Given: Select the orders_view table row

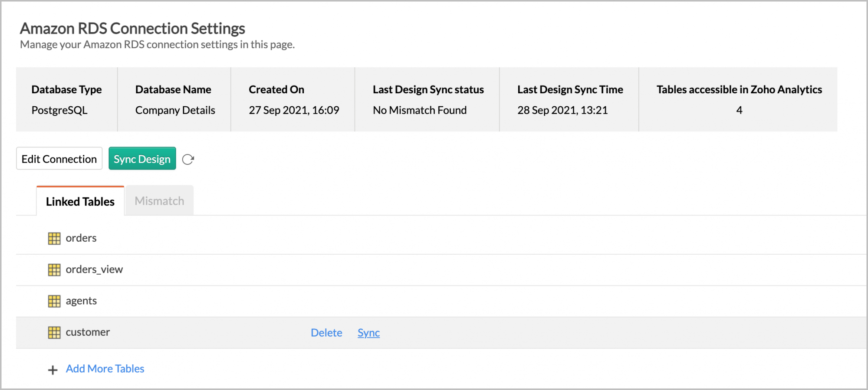Looking at the screenshot, I should (441, 270).
